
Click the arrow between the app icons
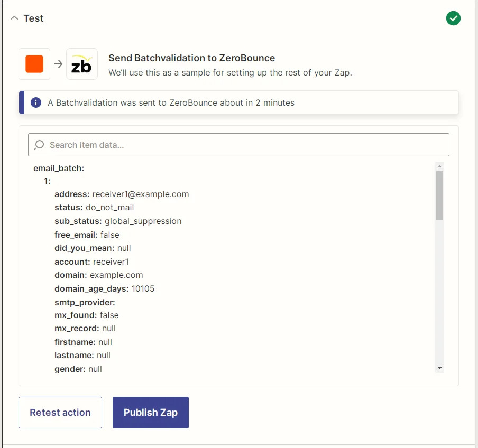click(58, 63)
